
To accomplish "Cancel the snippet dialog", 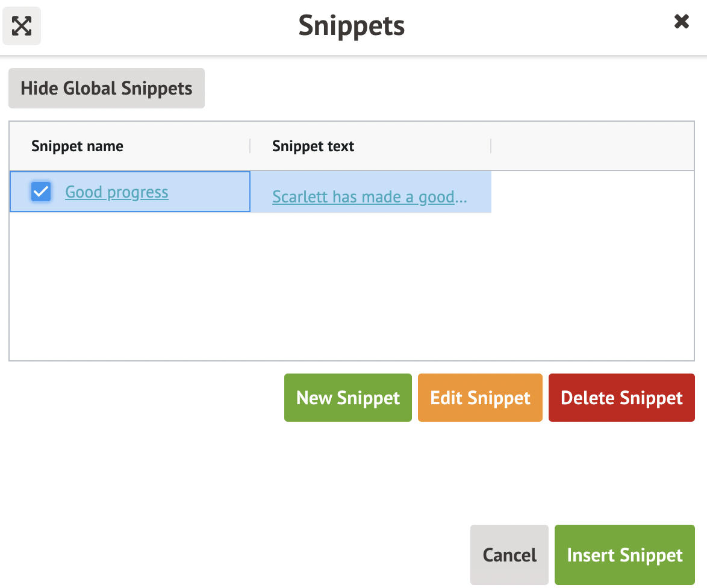I will point(509,555).
